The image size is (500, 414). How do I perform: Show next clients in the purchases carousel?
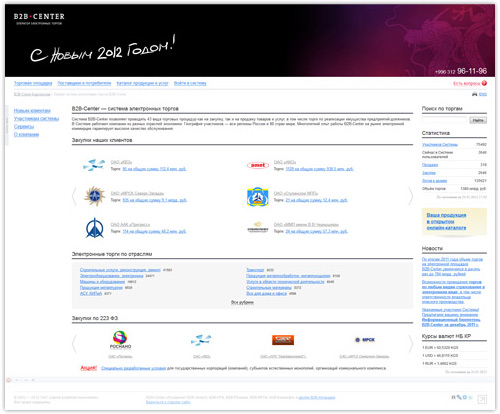click(x=411, y=196)
